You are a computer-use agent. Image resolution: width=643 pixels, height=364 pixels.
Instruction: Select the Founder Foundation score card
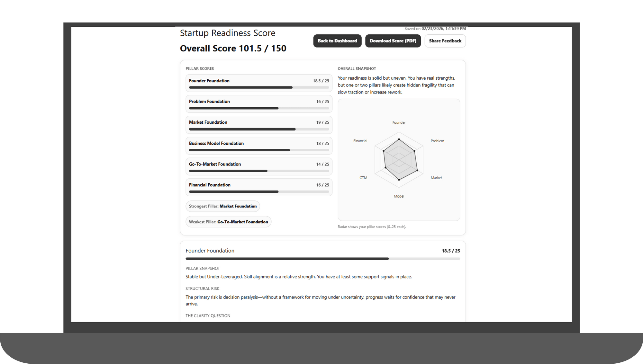[259, 83]
